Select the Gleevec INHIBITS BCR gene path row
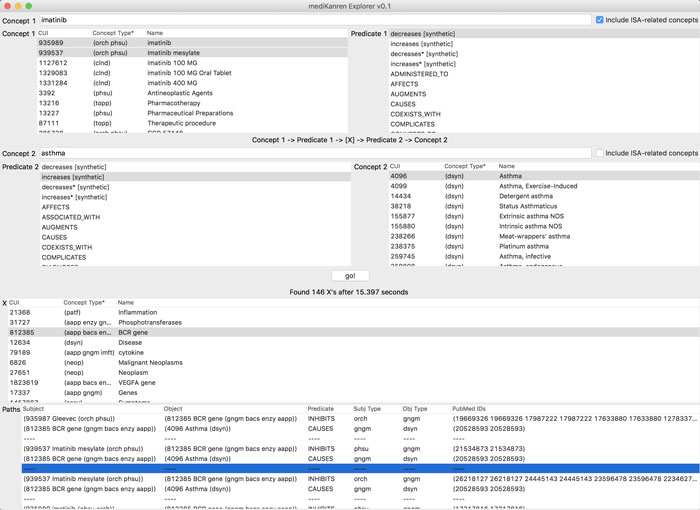700x510 pixels. (x=200, y=419)
